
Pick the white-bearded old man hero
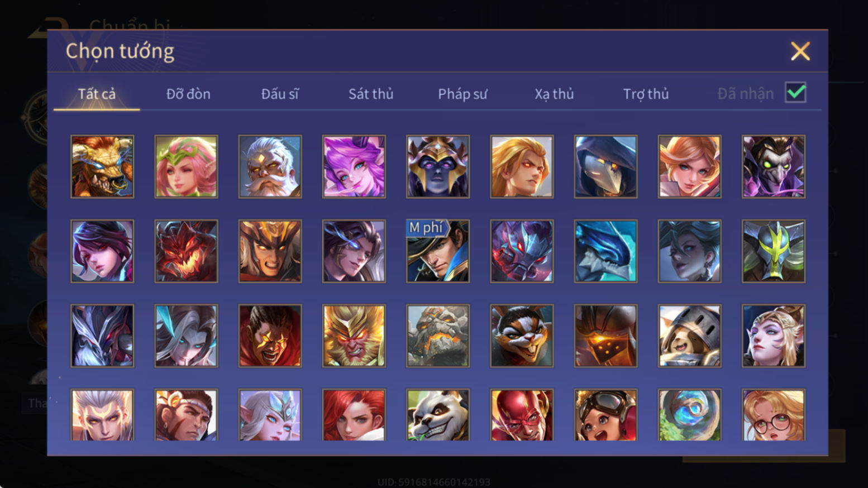[270, 166]
